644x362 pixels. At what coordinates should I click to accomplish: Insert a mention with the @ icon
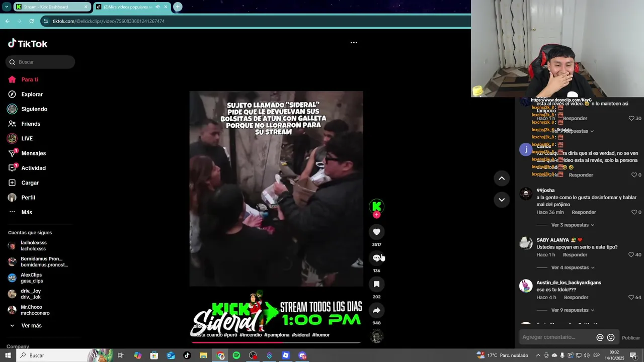coord(600,337)
